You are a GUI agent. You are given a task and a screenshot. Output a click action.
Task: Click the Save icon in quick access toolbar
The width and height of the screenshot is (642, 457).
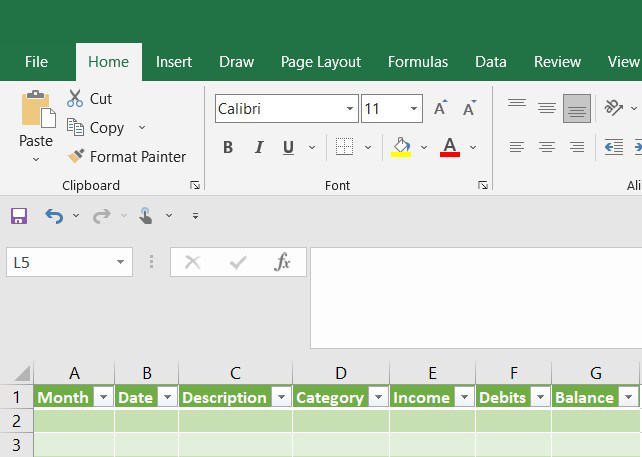[x=18, y=215]
